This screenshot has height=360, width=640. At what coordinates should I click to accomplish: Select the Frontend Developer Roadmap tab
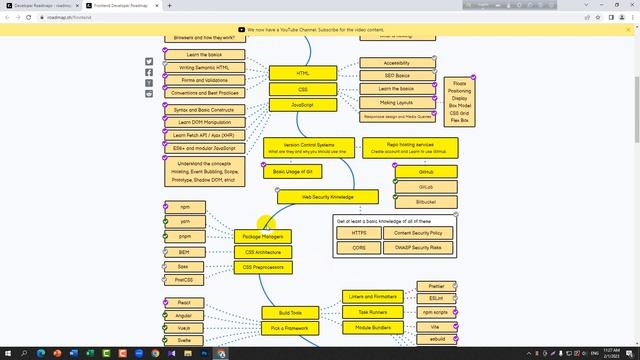(122, 6)
